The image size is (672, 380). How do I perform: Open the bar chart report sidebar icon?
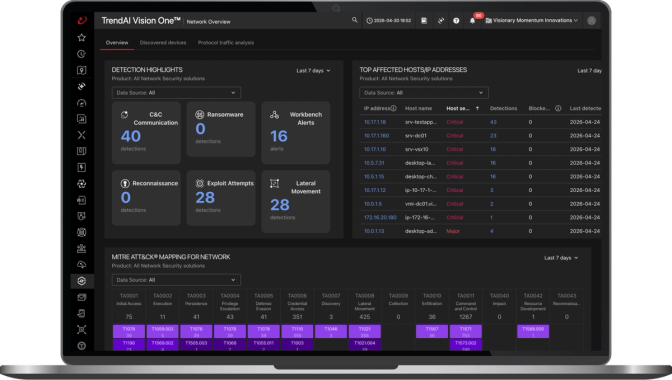pyautogui.click(x=81, y=119)
